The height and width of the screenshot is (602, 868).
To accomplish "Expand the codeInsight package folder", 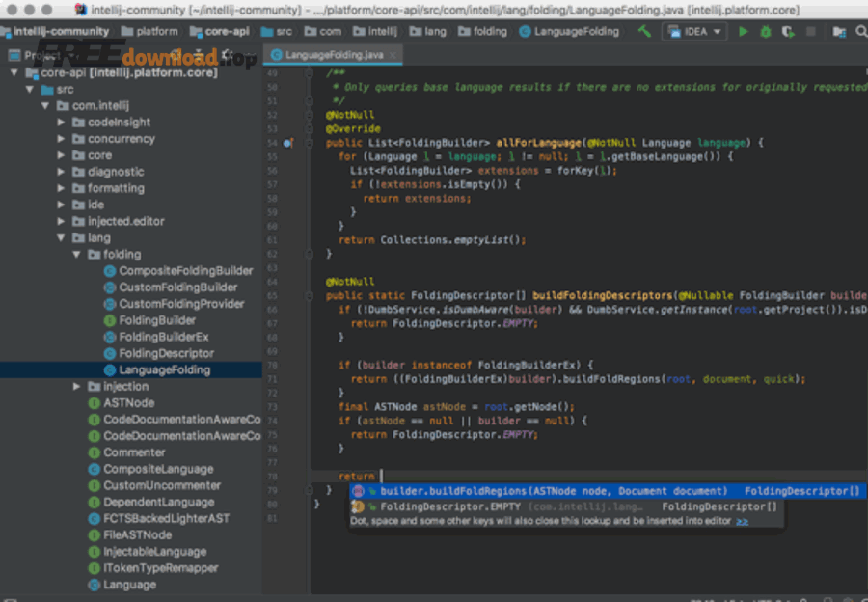I will click(x=62, y=123).
